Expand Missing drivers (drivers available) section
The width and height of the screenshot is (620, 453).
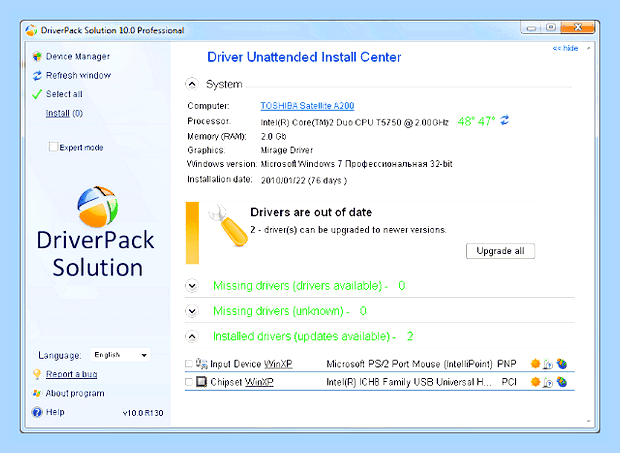[x=192, y=286]
